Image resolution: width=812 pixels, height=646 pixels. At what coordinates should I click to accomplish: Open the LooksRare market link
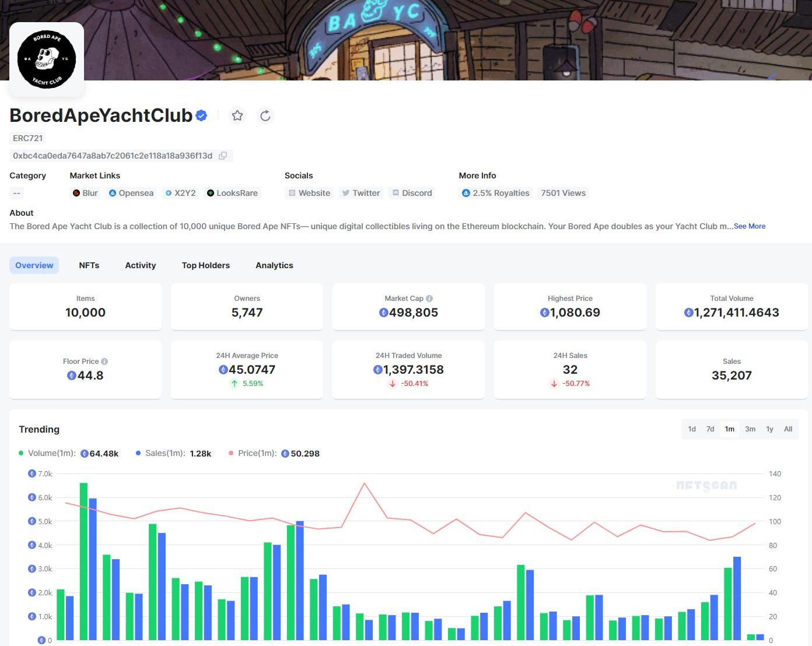(x=232, y=193)
